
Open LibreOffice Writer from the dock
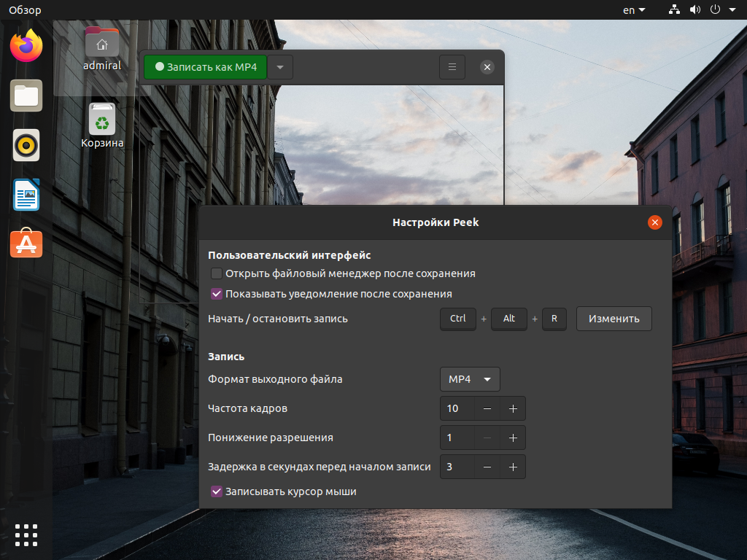coord(26,195)
